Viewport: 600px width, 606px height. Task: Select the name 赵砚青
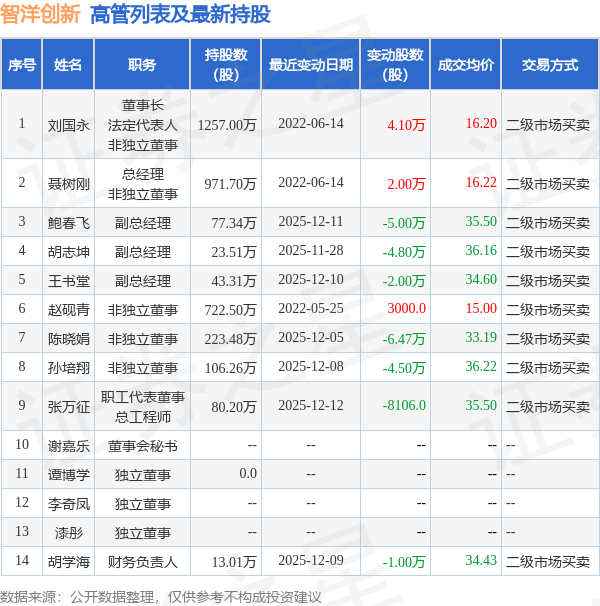tap(68, 310)
